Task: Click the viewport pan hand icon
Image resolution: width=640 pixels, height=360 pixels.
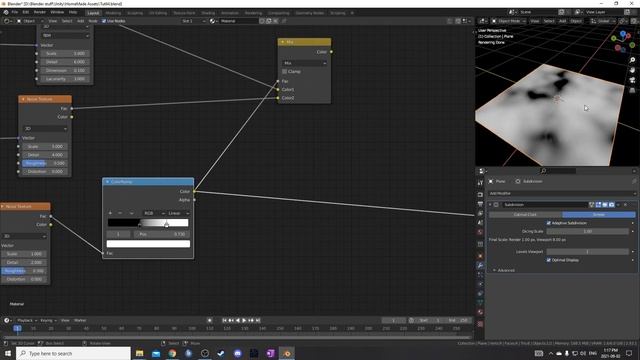Action: (x=632, y=70)
